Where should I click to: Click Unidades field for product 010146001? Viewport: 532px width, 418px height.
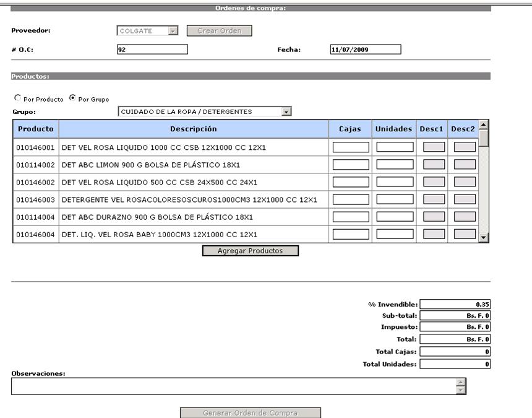click(x=395, y=147)
